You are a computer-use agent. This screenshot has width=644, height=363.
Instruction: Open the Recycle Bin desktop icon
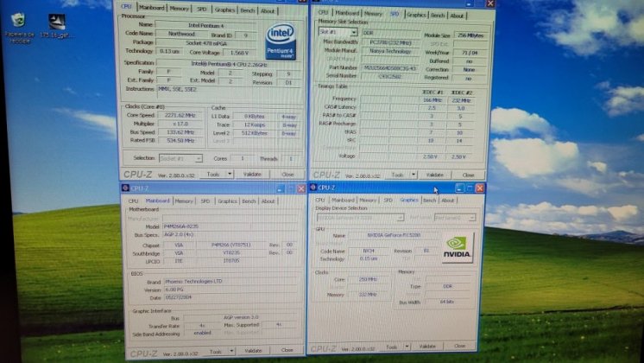pyautogui.click(x=18, y=28)
